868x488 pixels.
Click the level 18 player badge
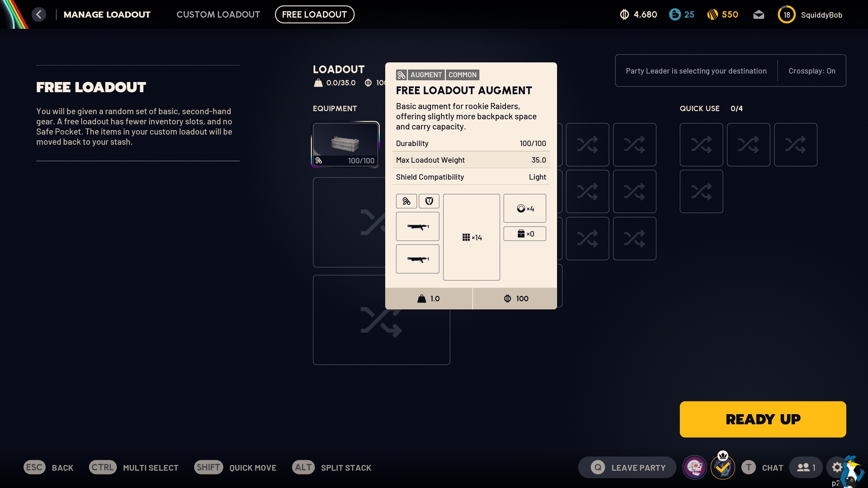click(787, 15)
